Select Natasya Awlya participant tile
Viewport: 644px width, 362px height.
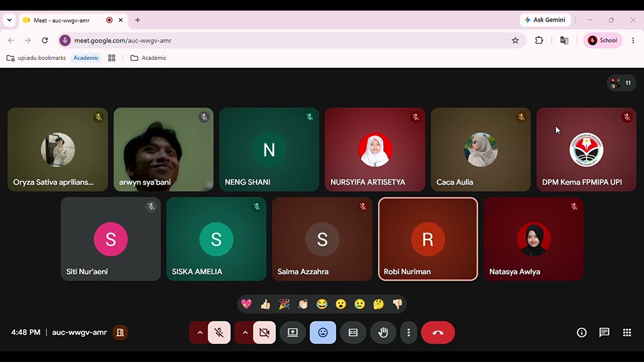[x=534, y=239]
